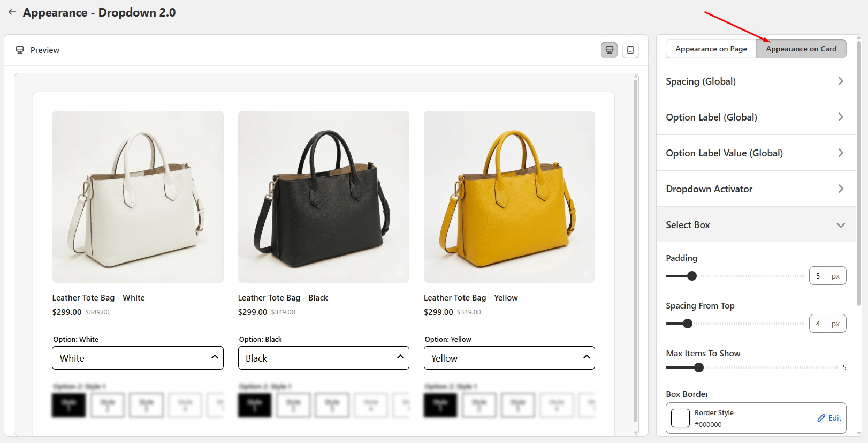
Task: Select the Appearance on Card tab
Action: pos(801,49)
